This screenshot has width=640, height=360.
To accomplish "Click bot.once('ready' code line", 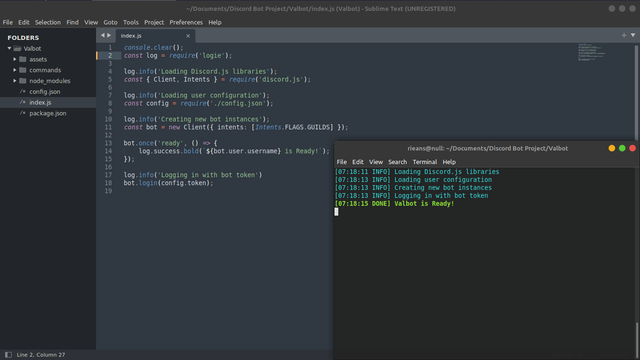I will pos(171,143).
